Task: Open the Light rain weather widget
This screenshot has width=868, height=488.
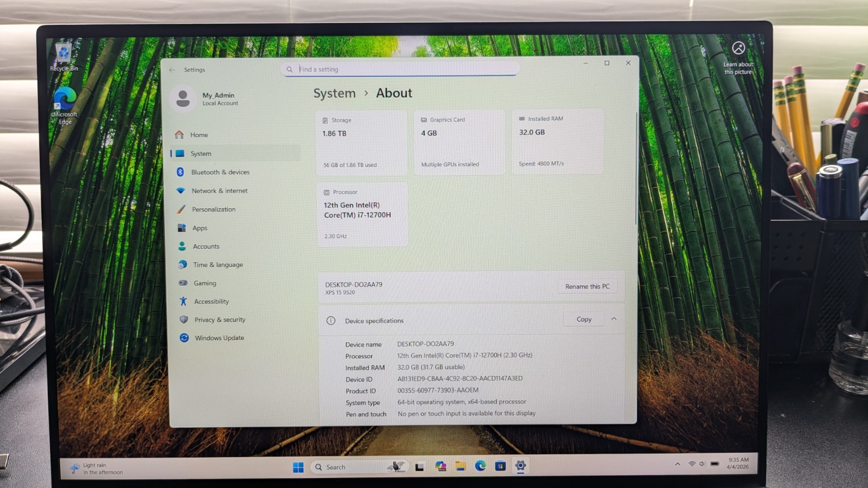Action: (x=97, y=468)
